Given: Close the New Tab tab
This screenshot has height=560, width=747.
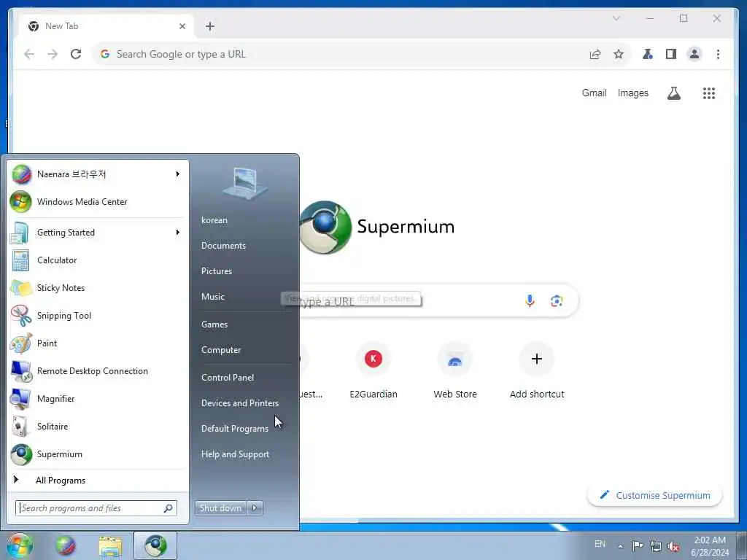Looking at the screenshot, I should [x=182, y=26].
